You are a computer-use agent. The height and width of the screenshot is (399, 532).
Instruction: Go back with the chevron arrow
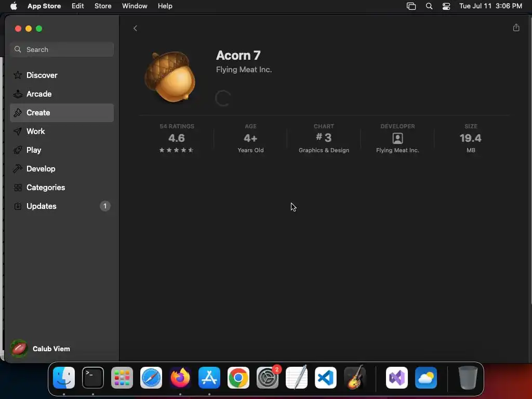[x=135, y=29]
